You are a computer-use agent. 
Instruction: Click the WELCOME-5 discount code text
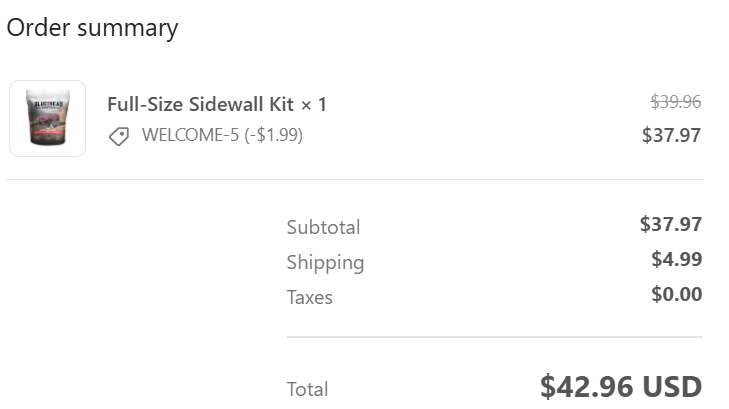pyautogui.click(x=190, y=135)
